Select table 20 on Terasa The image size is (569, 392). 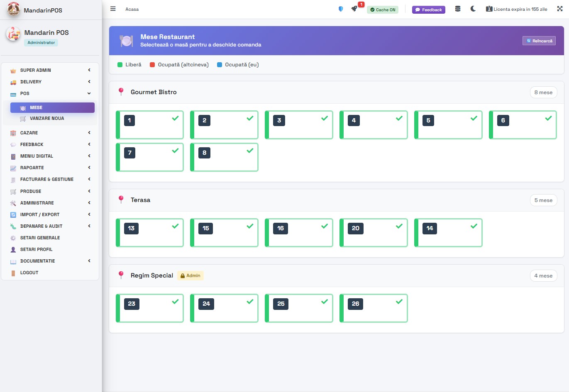373,233
